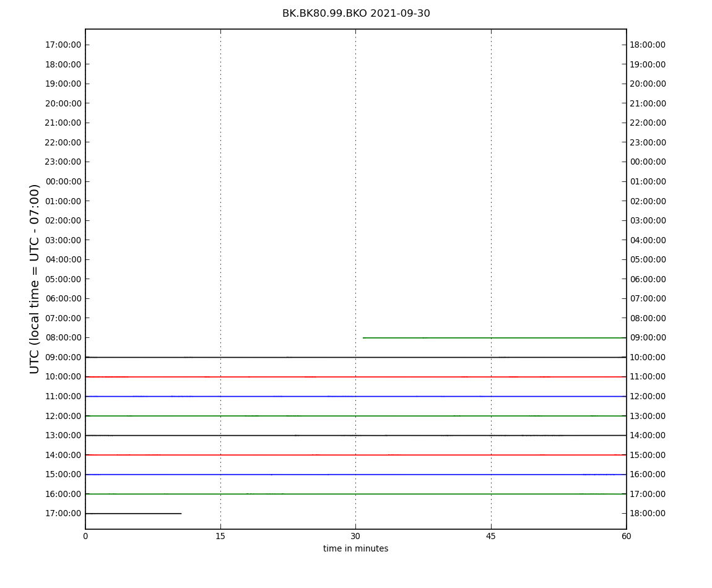Select the blue trace in the 11:00:00 row
This screenshot has width=712, height=588.
coord(356,396)
